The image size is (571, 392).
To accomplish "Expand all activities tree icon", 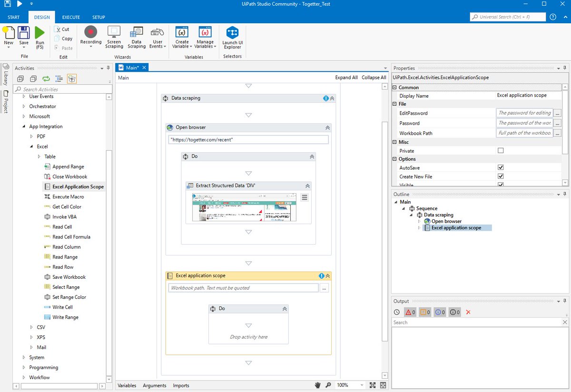I will pos(20,78).
